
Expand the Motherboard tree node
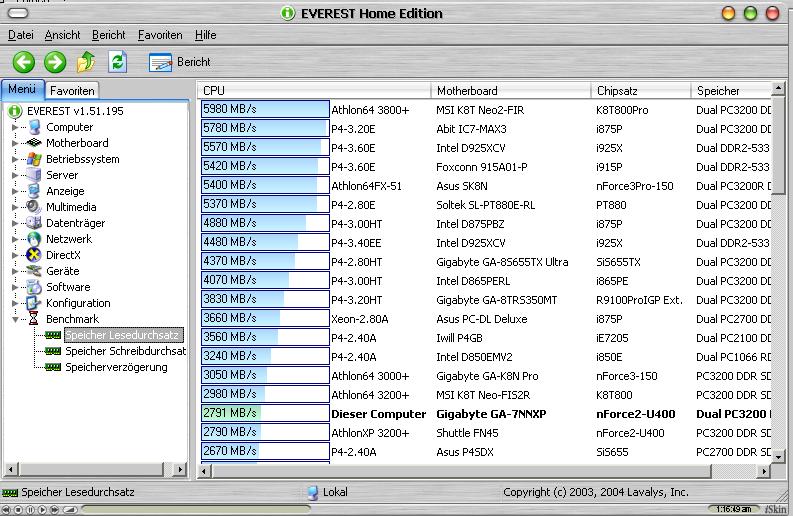click(15, 143)
